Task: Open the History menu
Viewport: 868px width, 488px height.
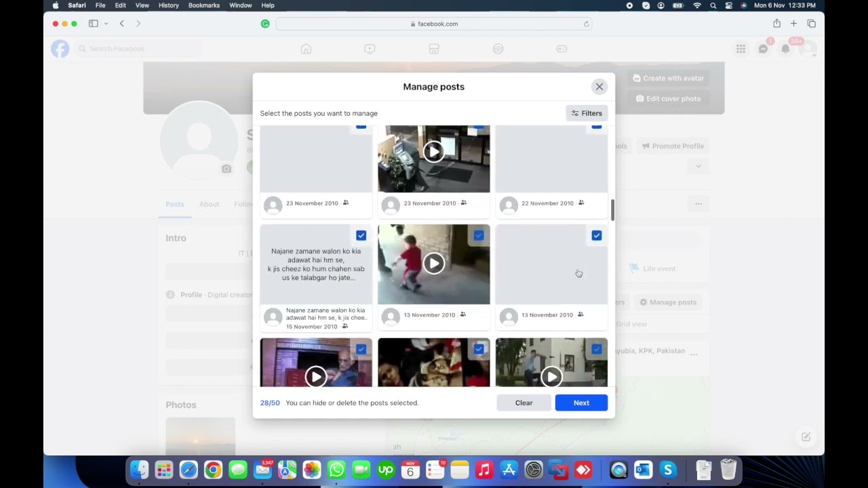Action: pyautogui.click(x=168, y=5)
